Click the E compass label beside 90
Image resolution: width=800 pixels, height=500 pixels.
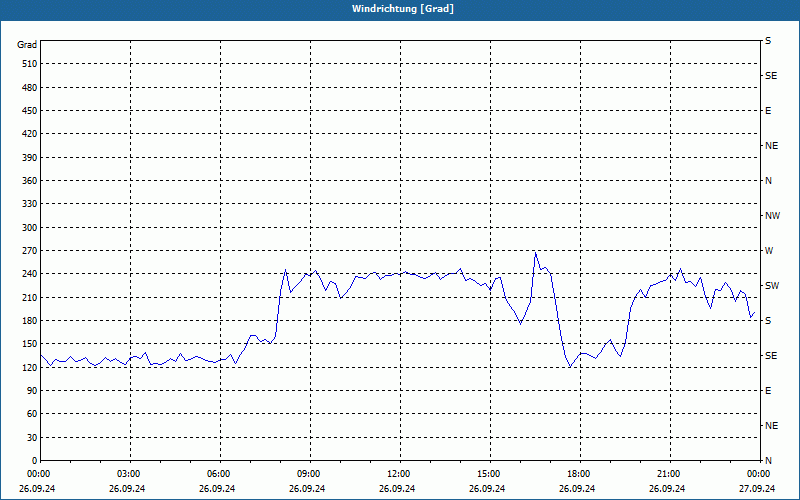pos(768,391)
